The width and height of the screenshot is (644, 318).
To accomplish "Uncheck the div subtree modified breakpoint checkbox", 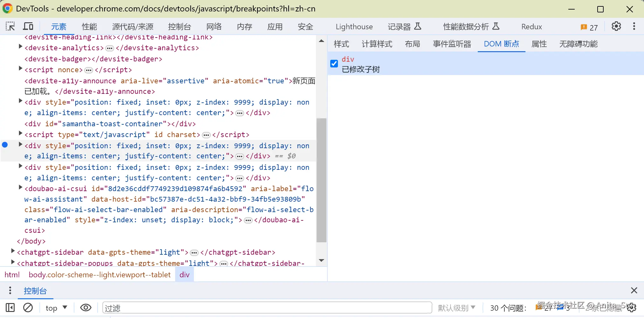I will tap(334, 64).
